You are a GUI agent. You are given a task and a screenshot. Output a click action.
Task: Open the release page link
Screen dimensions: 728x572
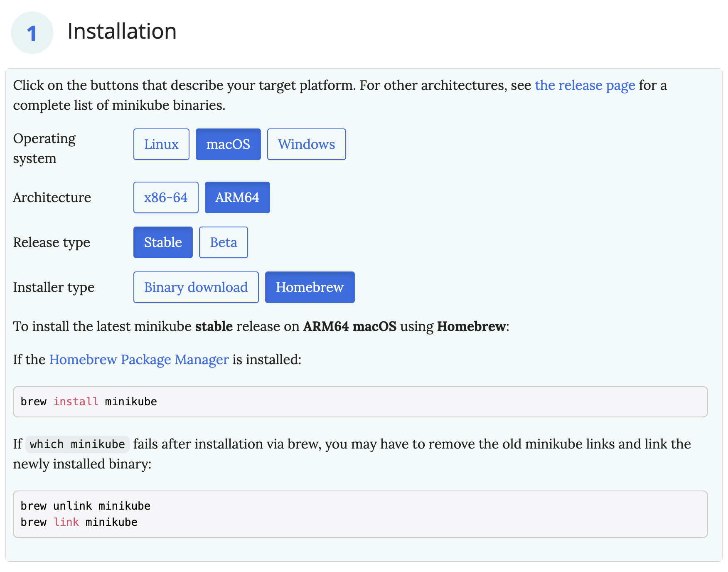pos(585,85)
